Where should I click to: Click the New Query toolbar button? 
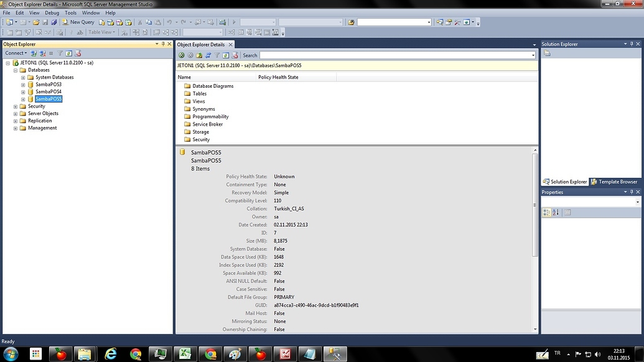click(x=78, y=22)
